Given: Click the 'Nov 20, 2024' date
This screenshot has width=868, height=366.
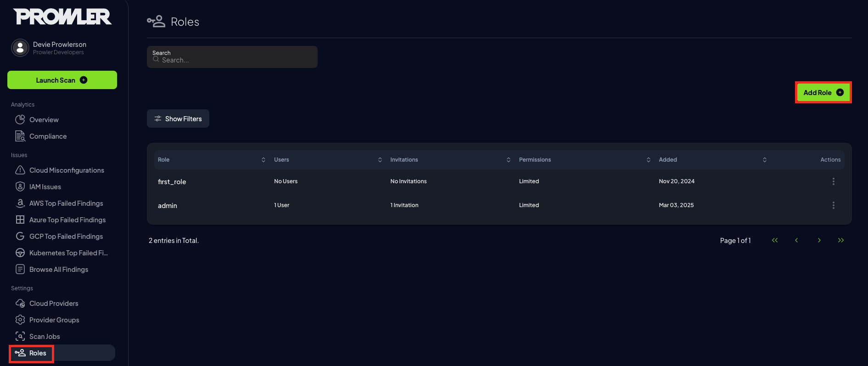Looking at the screenshot, I should pyautogui.click(x=677, y=181).
